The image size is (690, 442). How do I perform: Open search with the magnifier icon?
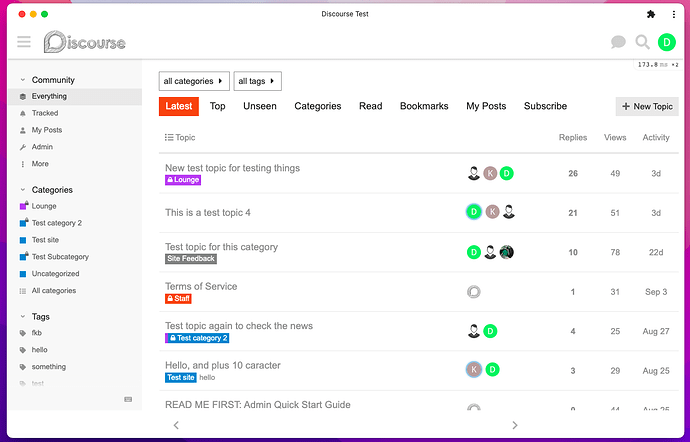click(x=642, y=42)
